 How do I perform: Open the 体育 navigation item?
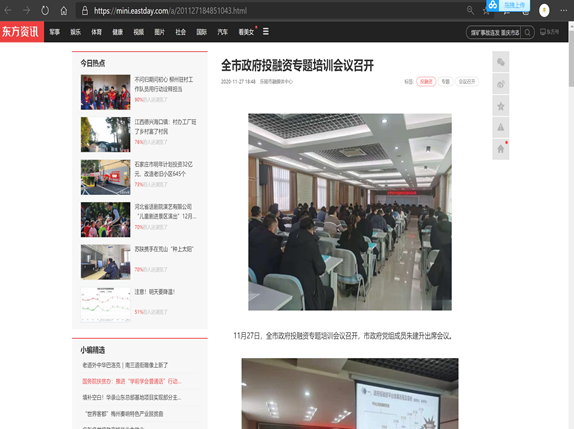[x=97, y=32]
